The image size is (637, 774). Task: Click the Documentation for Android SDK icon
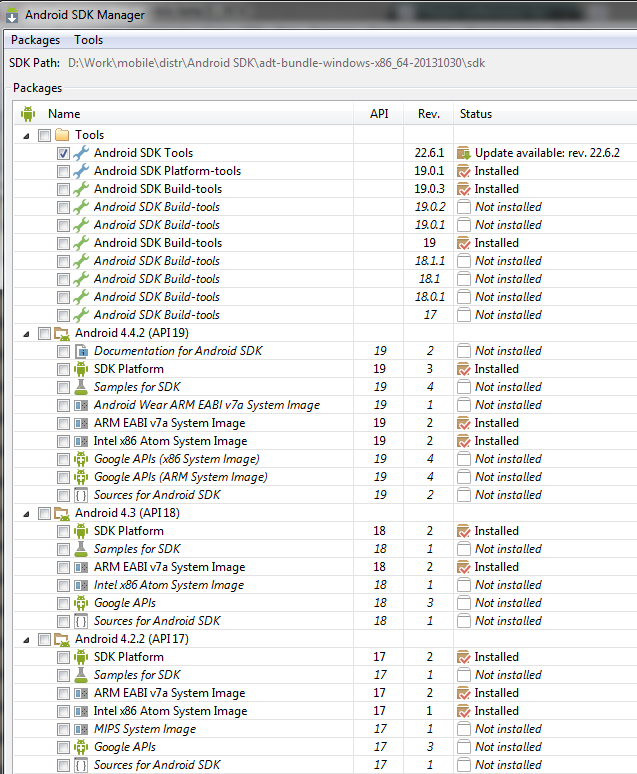tap(81, 351)
